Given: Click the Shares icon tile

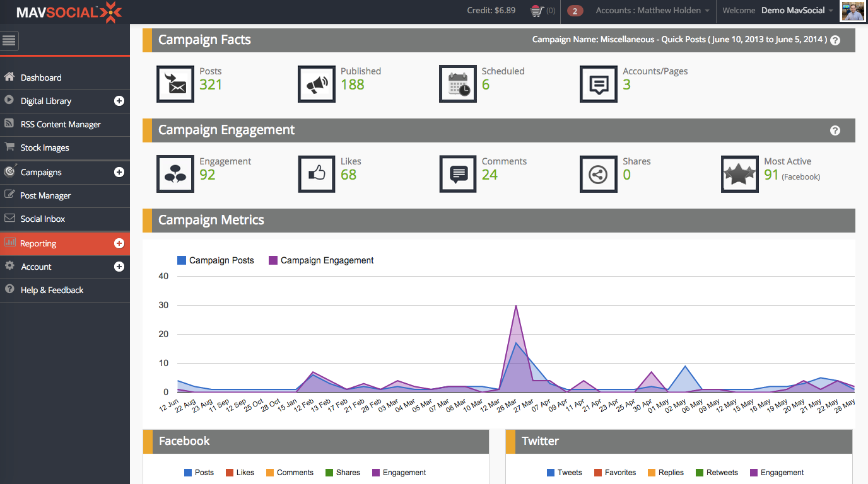Looking at the screenshot, I should [x=599, y=174].
